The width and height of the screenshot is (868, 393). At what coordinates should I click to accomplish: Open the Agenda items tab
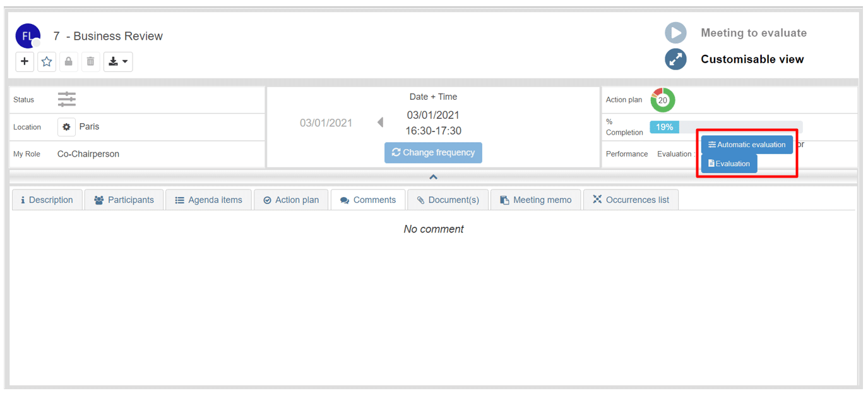208,200
